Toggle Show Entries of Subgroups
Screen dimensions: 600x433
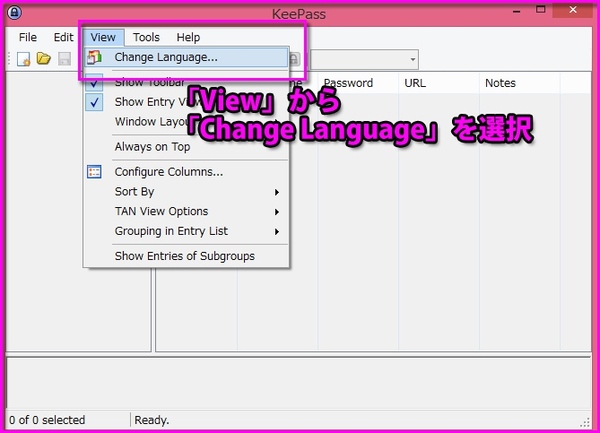coord(186,256)
